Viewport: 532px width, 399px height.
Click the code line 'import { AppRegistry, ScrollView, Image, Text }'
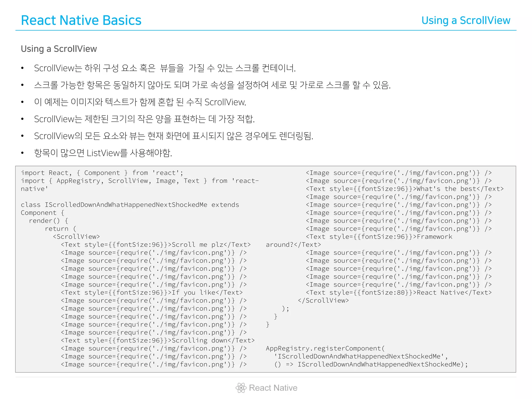140,181
